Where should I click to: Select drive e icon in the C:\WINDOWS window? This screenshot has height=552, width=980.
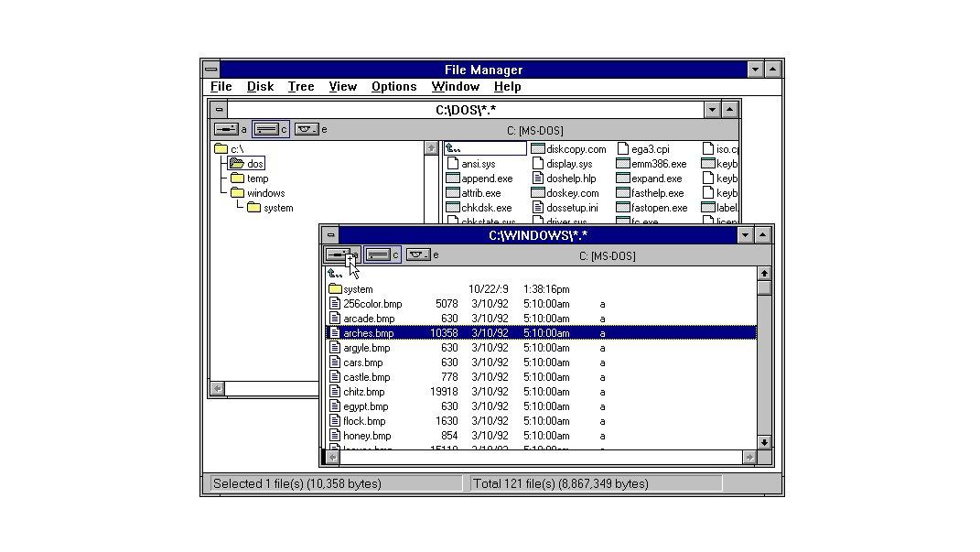coord(418,255)
